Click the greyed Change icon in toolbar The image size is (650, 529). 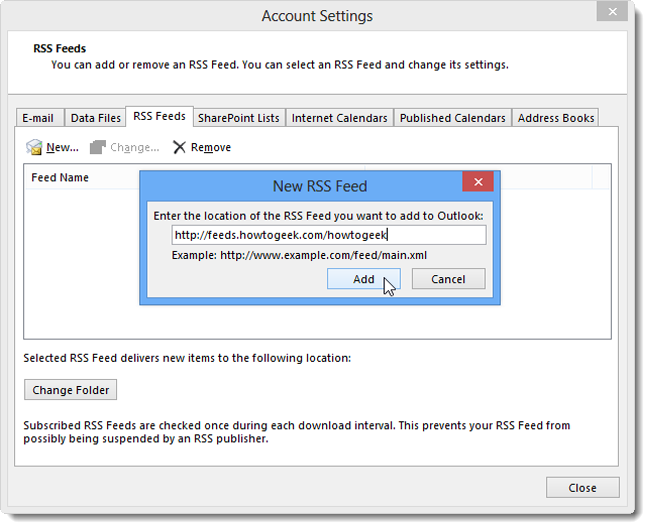click(98, 147)
